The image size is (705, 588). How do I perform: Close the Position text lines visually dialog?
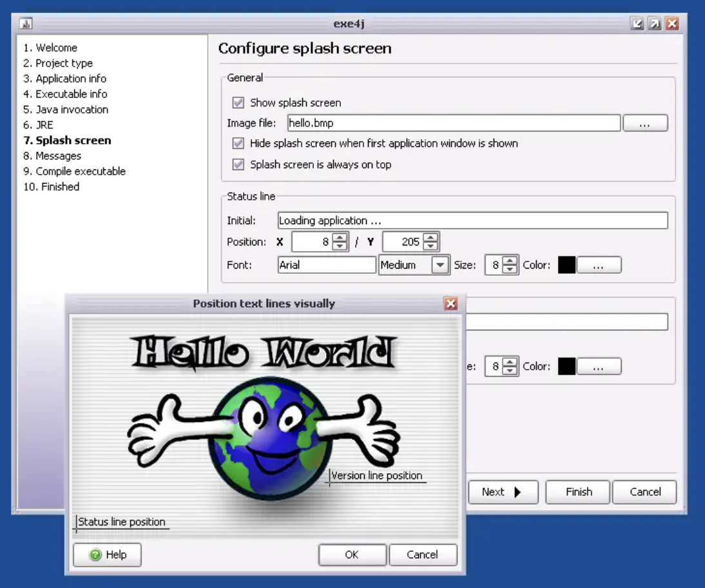[x=450, y=303]
